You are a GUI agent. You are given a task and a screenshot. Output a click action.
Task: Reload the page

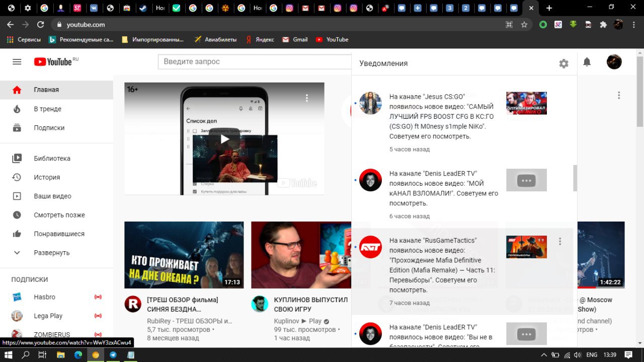(41, 24)
